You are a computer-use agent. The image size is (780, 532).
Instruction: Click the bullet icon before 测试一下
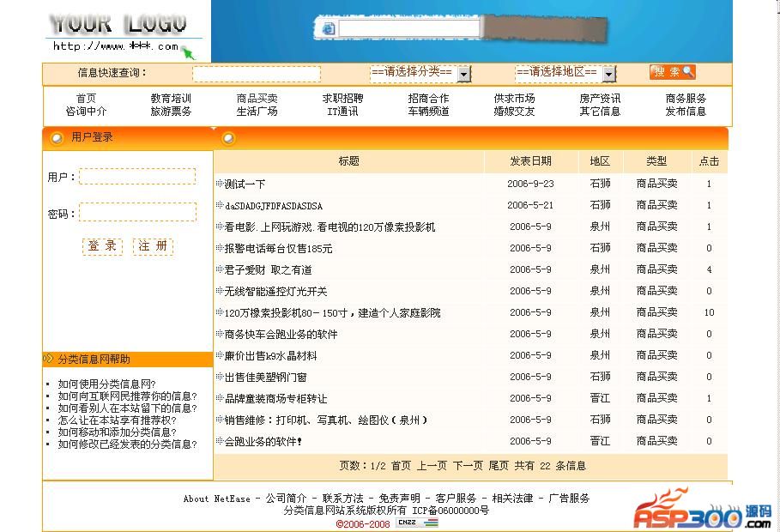tap(220, 183)
